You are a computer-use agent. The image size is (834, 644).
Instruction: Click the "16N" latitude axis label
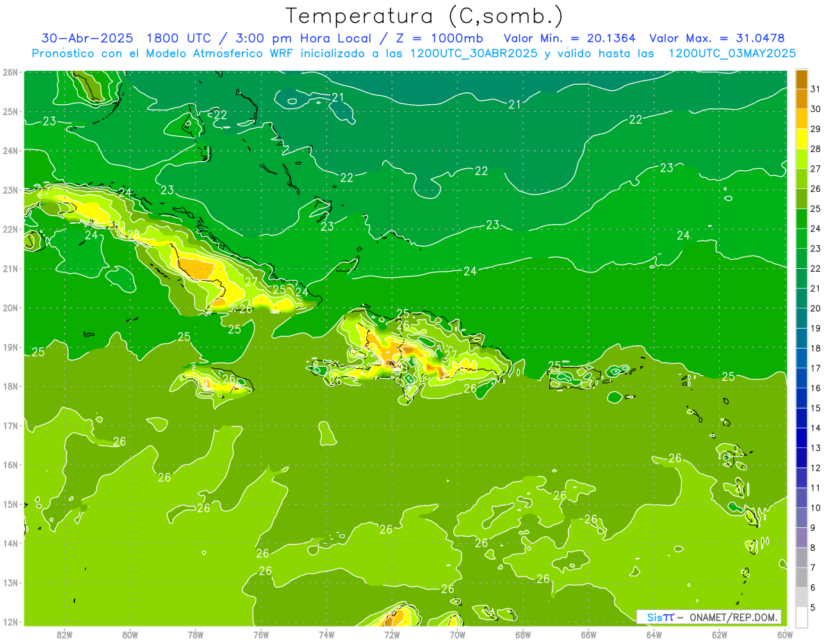click(10, 465)
